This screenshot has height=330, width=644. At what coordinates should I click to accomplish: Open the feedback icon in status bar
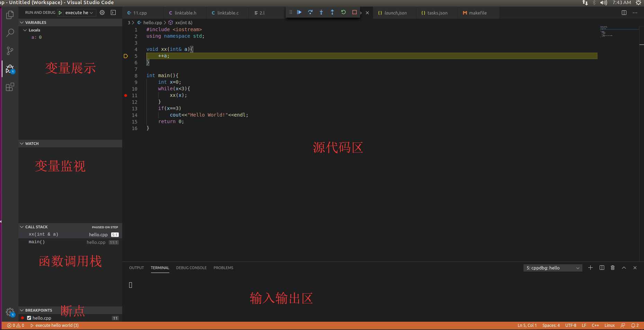623,326
